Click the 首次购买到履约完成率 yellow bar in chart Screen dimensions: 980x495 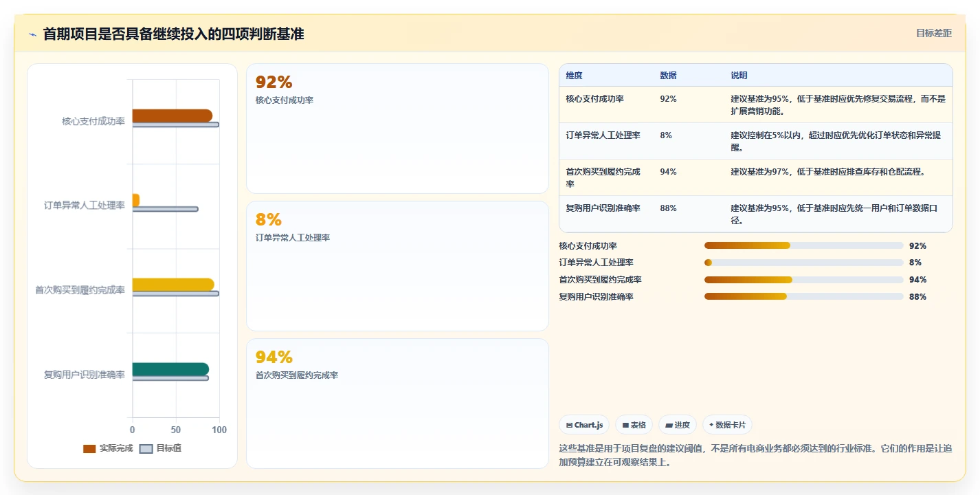(173, 285)
